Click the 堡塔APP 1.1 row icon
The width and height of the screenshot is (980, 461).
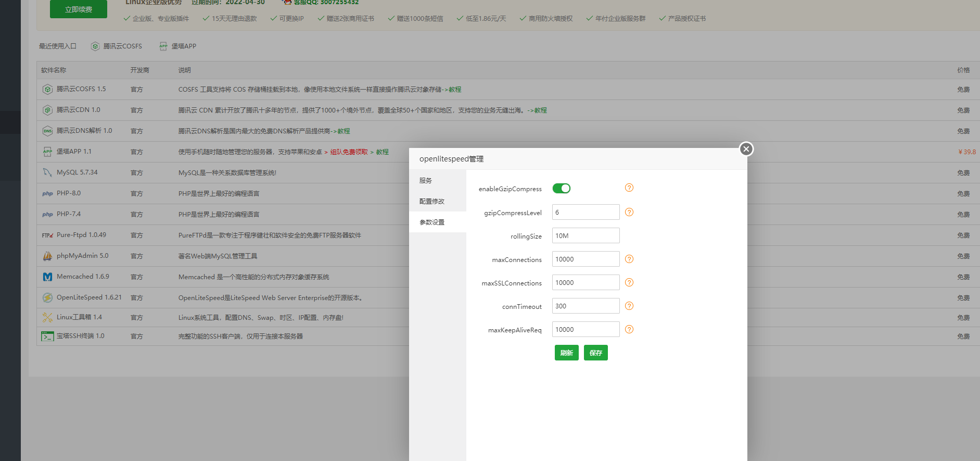[47, 152]
